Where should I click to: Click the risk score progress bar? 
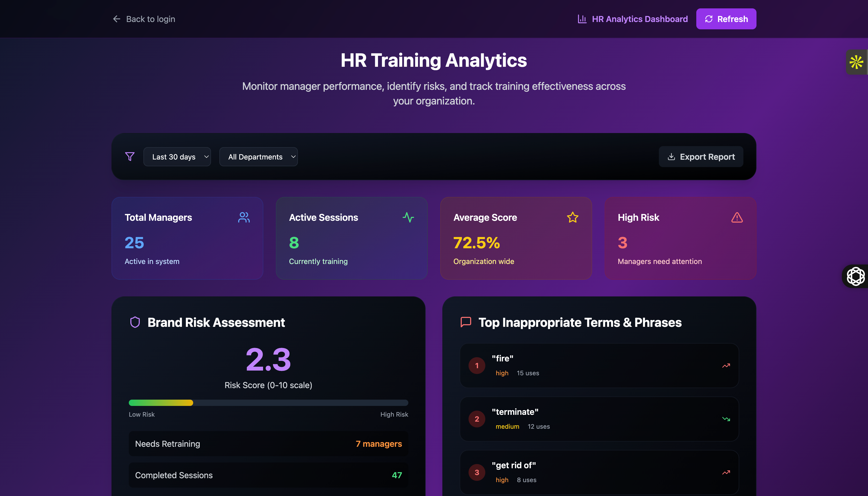[x=268, y=403]
